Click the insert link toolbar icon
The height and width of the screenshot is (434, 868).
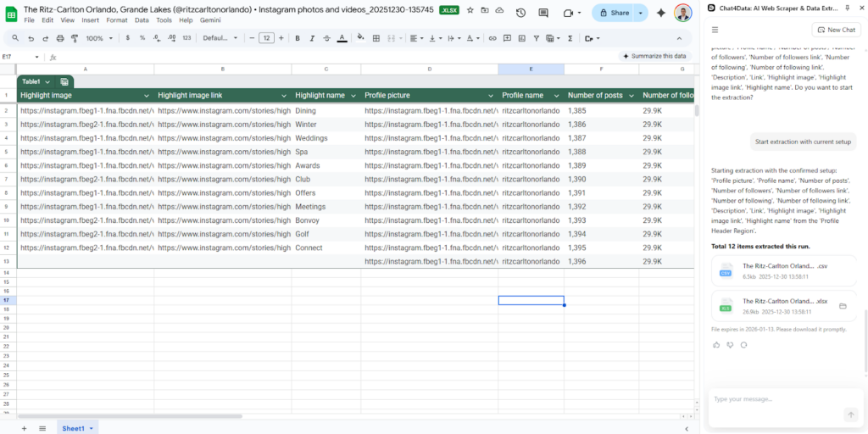[492, 38]
